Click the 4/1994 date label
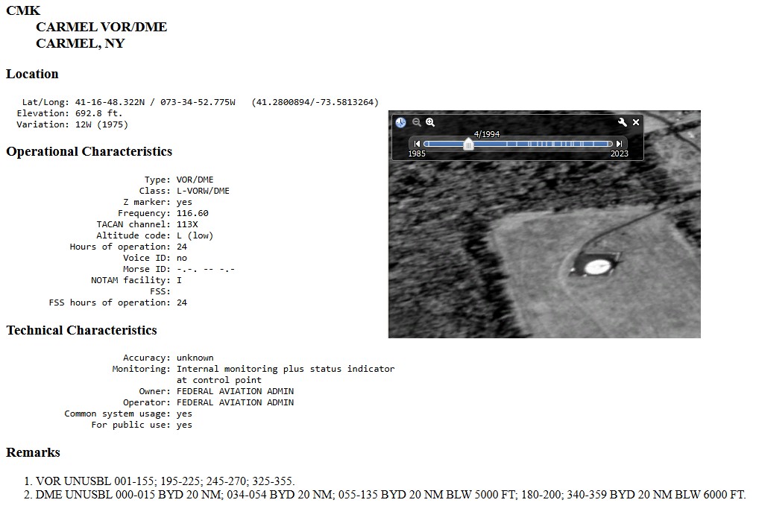The width and height of the screenshot is (759, 532). pos(486,134)
